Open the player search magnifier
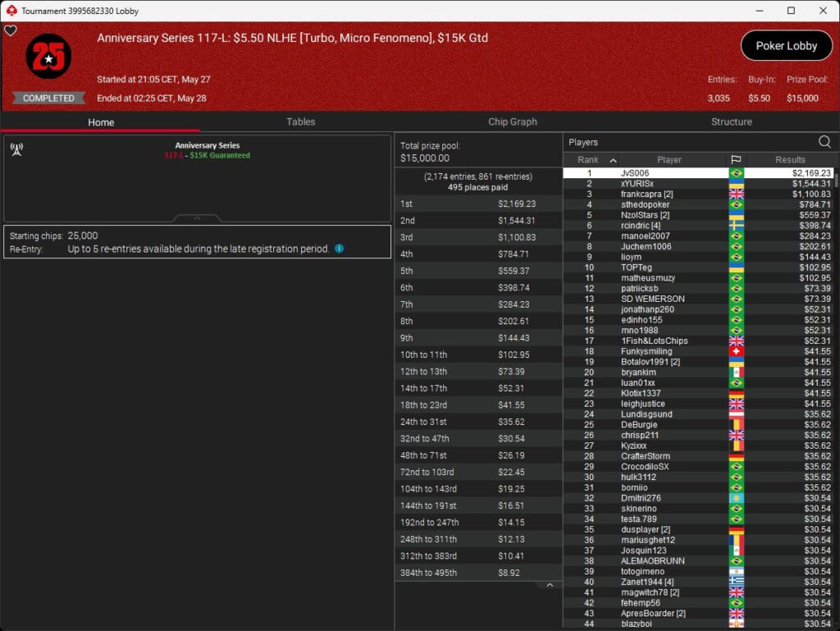Screen dimensions: 840x631 point(824,142)
